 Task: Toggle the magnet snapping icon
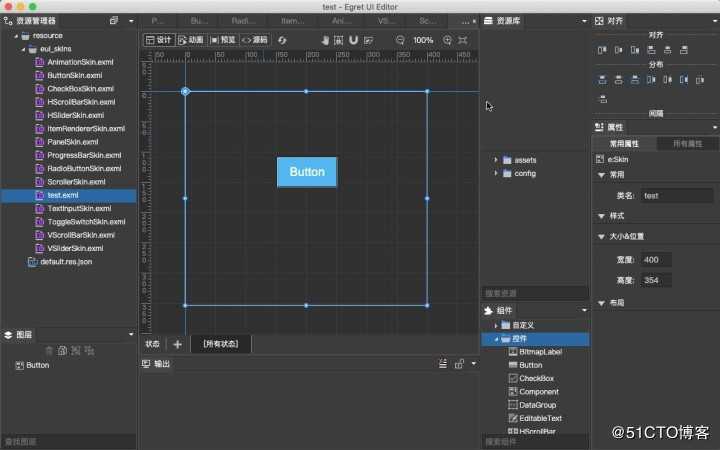(x=353, y=40)
